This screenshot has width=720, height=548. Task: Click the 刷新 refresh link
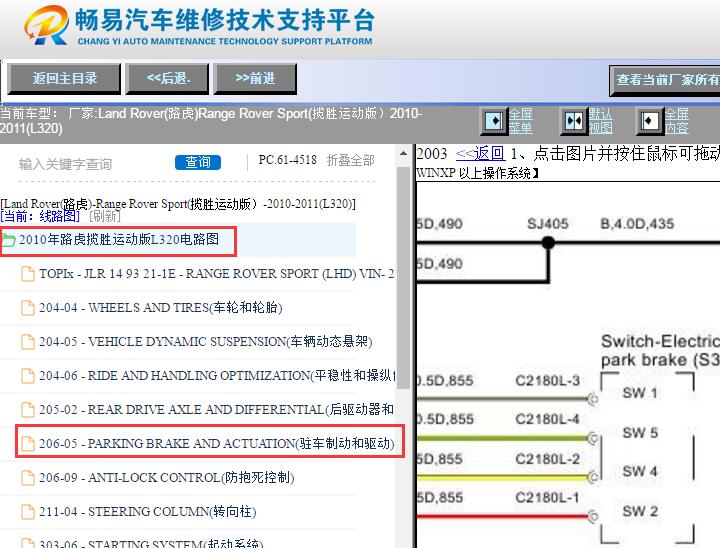pos(105,215)
